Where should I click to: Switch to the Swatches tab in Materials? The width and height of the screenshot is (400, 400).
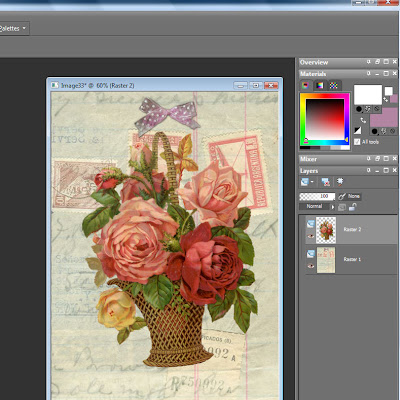coord(334,85)
